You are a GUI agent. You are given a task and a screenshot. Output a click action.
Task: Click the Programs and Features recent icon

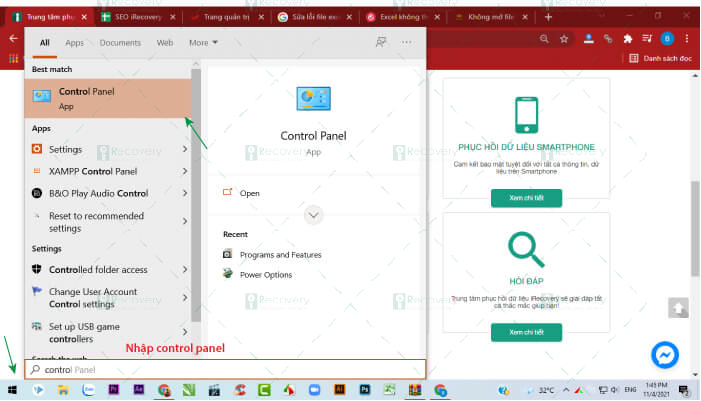tap(228, 254)
